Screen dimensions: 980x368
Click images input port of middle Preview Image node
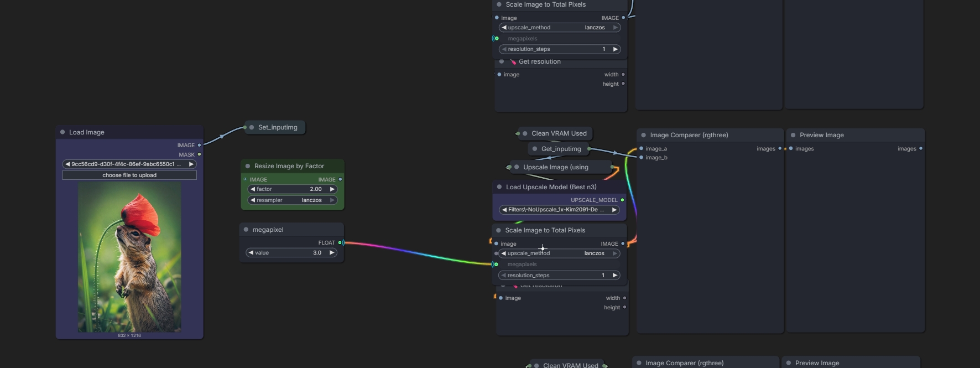(791, 148)
